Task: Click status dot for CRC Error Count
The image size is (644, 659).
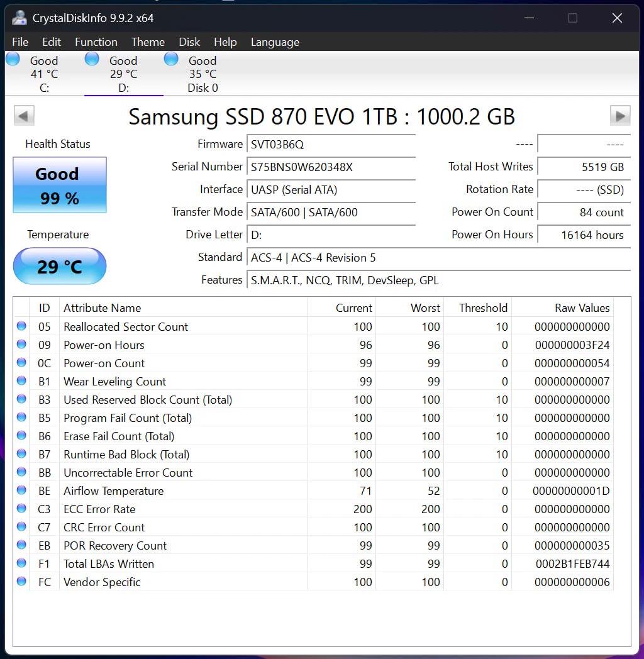Action: [x=21, y=526]
